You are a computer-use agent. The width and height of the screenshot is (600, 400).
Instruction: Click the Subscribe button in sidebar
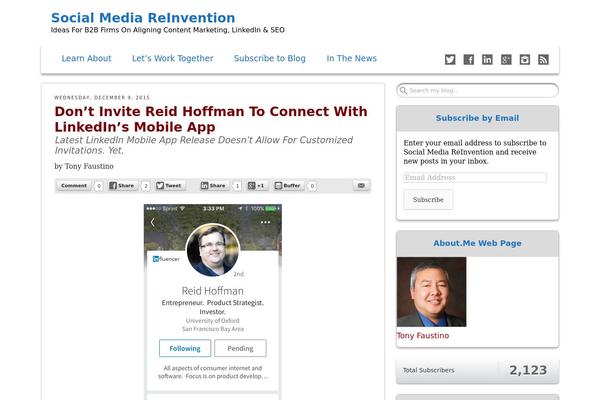[428, 199]
